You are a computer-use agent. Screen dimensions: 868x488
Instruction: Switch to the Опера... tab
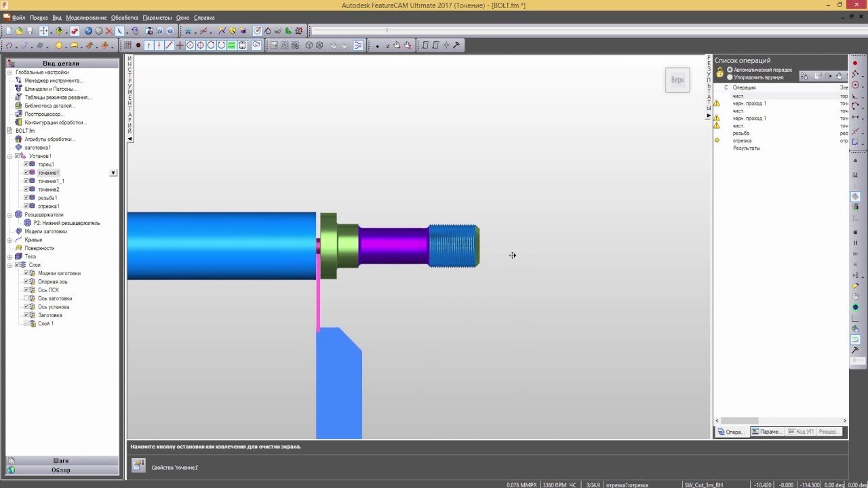point(732,432)
